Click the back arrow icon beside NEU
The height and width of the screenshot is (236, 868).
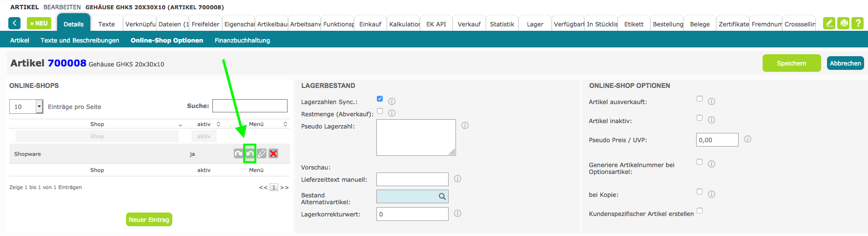coord(15,23)
